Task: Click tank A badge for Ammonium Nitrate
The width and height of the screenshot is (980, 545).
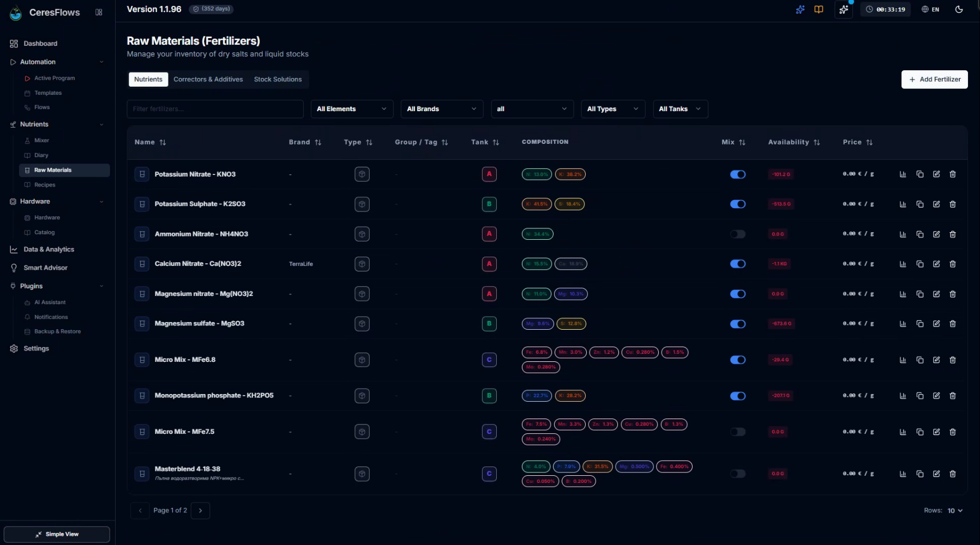Action: (x=489, y=234)
